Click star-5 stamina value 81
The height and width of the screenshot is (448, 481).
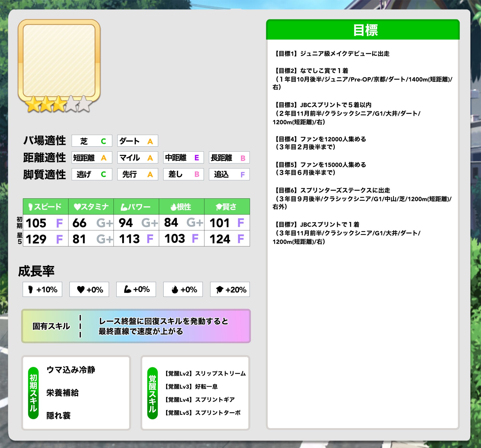pyautogui.click(x=79, y=239)
